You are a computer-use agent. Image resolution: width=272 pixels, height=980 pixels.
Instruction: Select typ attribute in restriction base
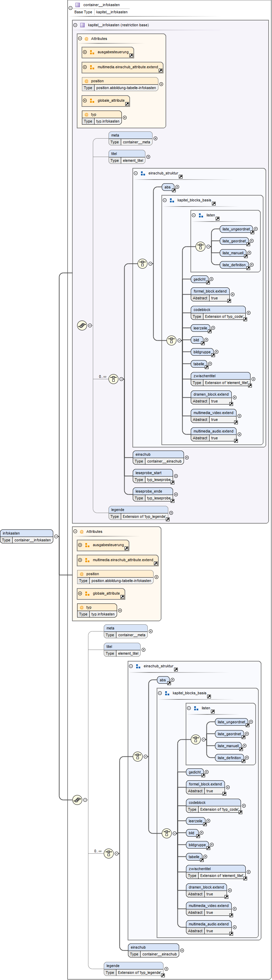tap(102, 118)
